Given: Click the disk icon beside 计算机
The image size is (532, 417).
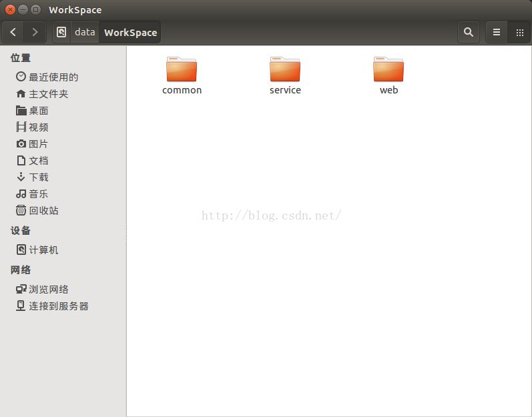Looking at the screenshot, I should pyautogui.click(x=21, y=250).
